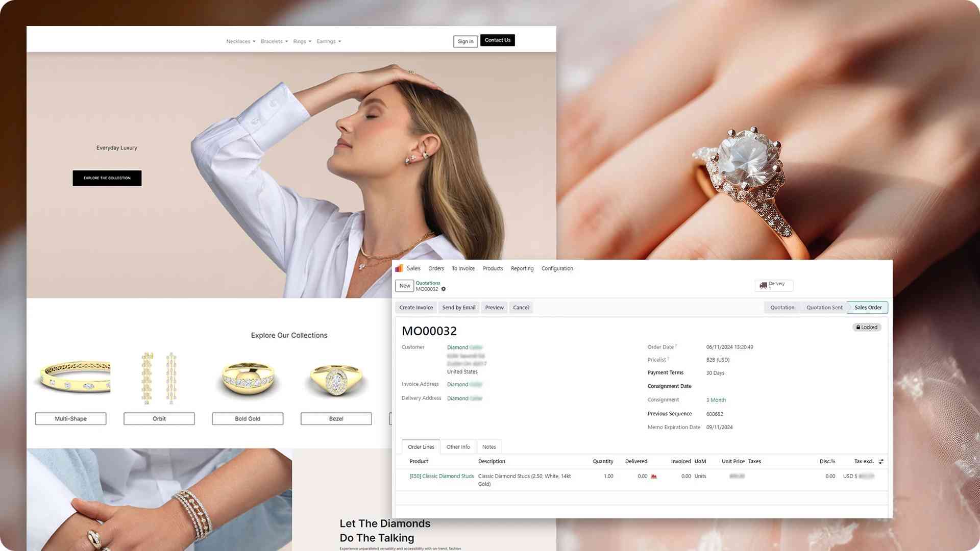Click the settings gear icon on MO00033
980x551 pixels.
(x=443, y=289)
